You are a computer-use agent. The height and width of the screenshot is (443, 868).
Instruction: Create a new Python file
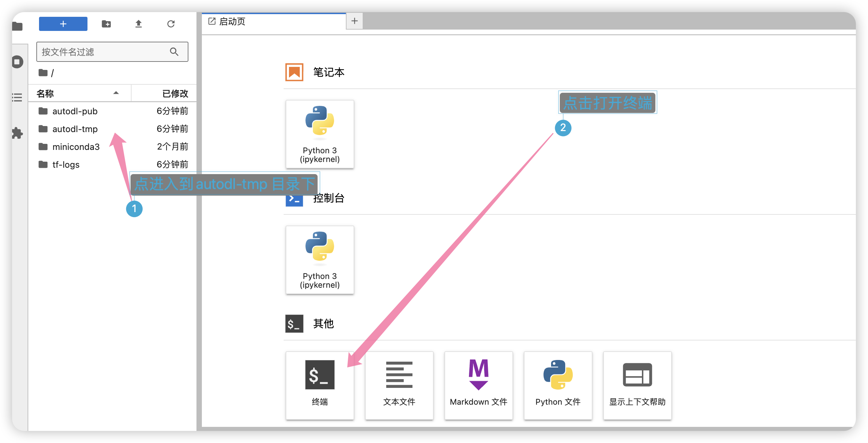[x=558, y=385]
